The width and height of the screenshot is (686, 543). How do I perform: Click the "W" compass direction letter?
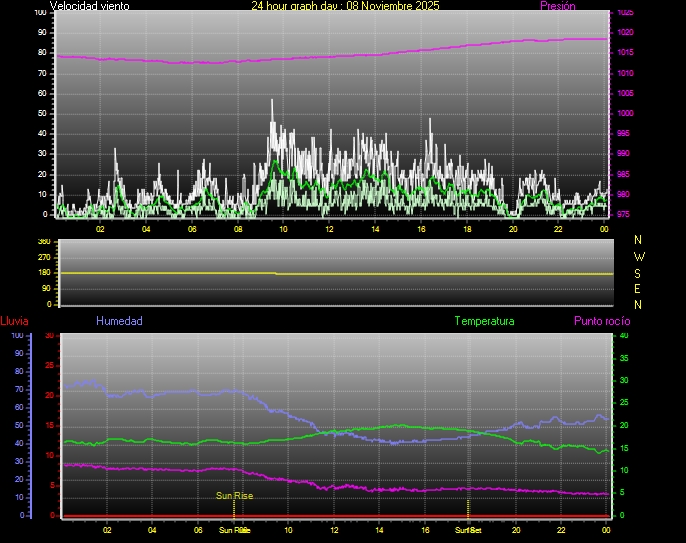pyautogui.click(x=639, y=256)
